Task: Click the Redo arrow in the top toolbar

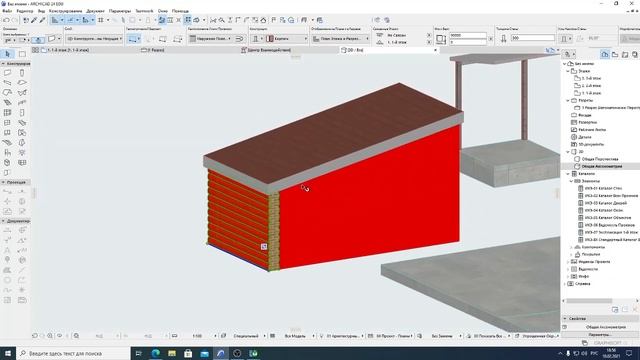Action: point(15,20)
